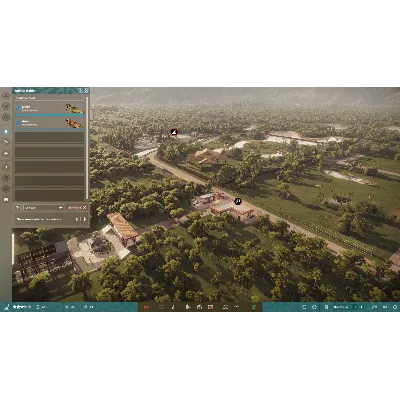Screen dimensions: 400x400
Task: Click the flag-shaped icon below the active sidebar icon
Action: tap(6, 142)
